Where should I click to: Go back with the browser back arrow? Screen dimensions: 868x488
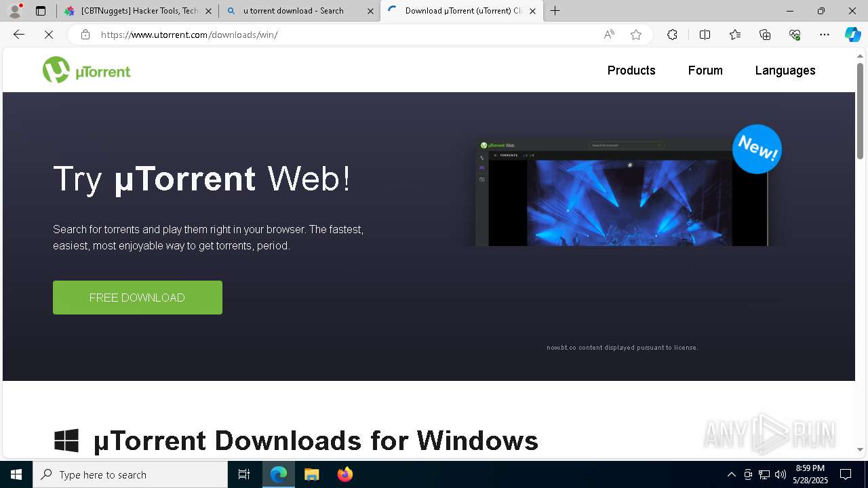[19, 35]
